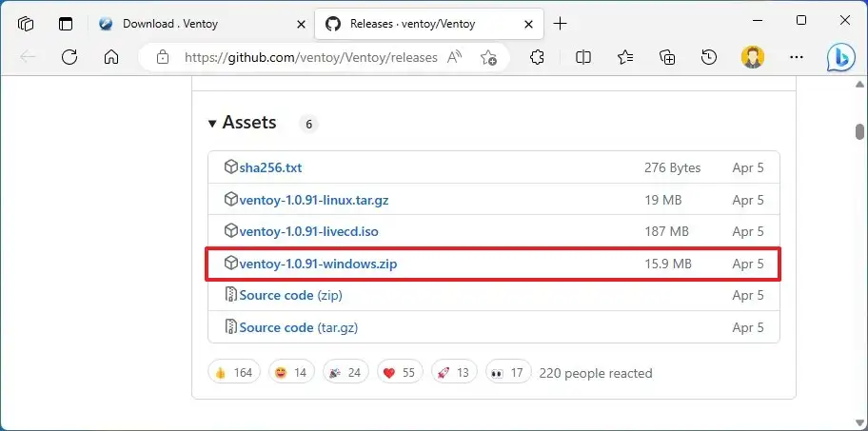868x431 pixels.
Task: Open the Favorites star list icon
Action: tap(625, 57)
